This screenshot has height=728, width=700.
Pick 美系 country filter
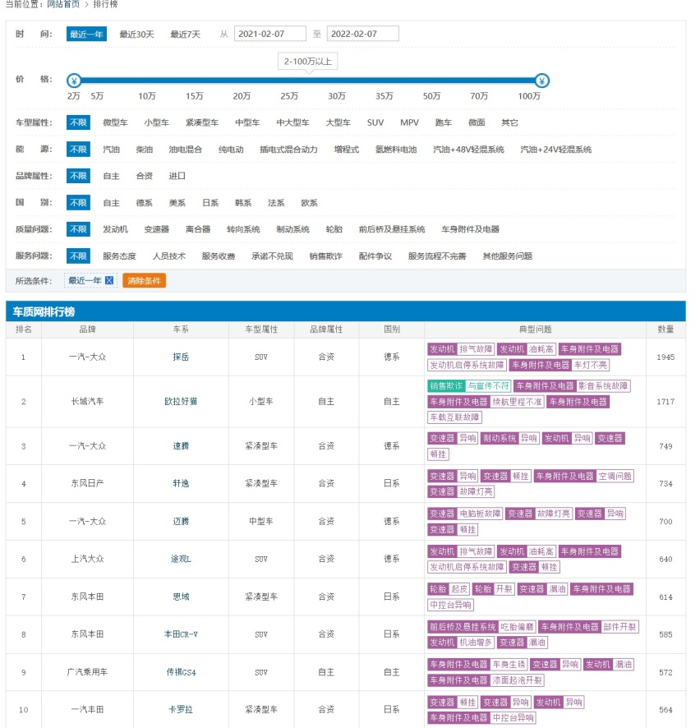coord(177,203)
